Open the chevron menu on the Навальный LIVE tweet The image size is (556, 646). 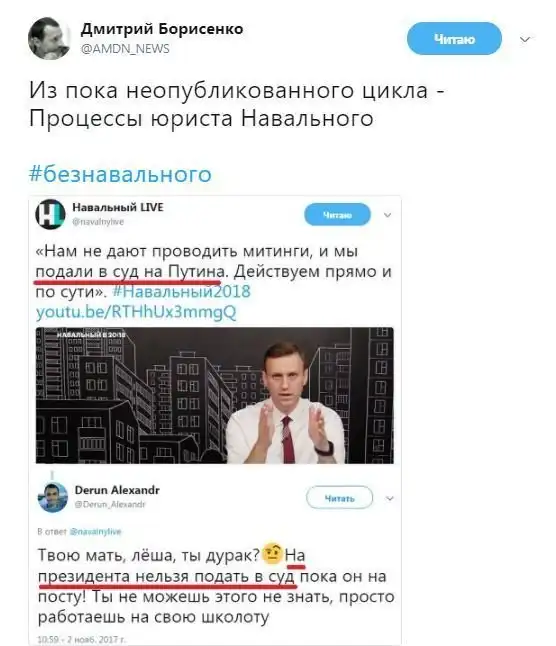(388, 215)
